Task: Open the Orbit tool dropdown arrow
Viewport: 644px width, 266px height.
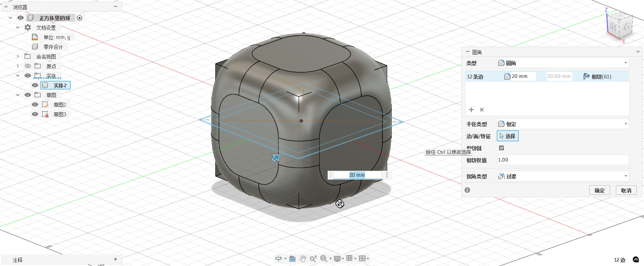Action: click(x=285, y=259)
